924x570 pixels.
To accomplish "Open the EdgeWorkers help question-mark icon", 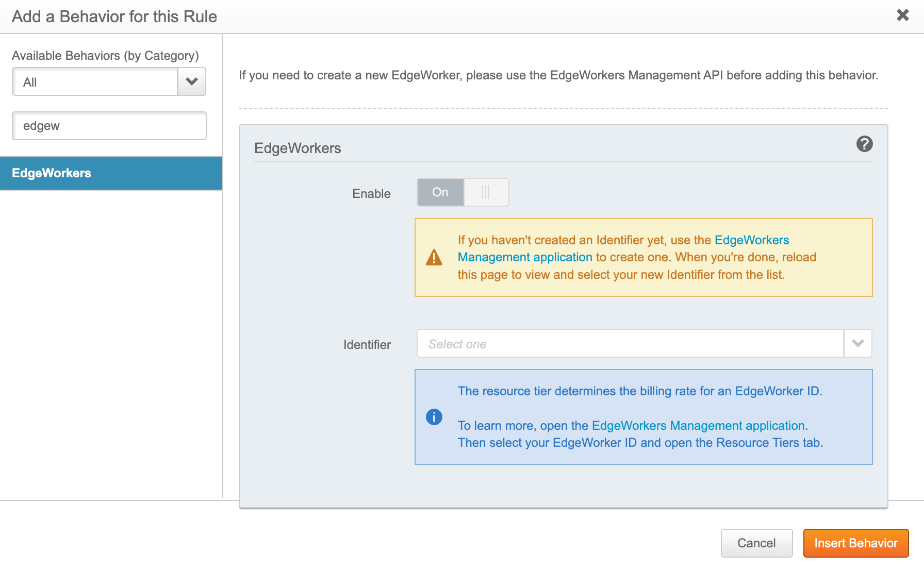I will [864, 144].
